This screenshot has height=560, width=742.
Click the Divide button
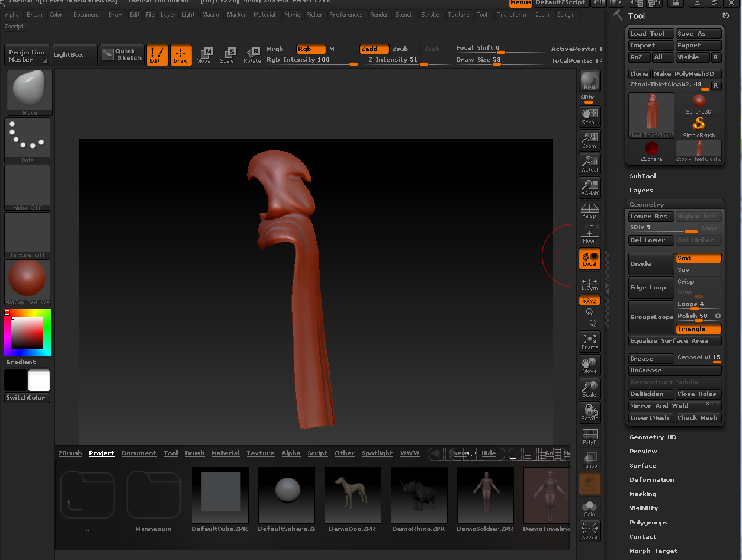651,264
